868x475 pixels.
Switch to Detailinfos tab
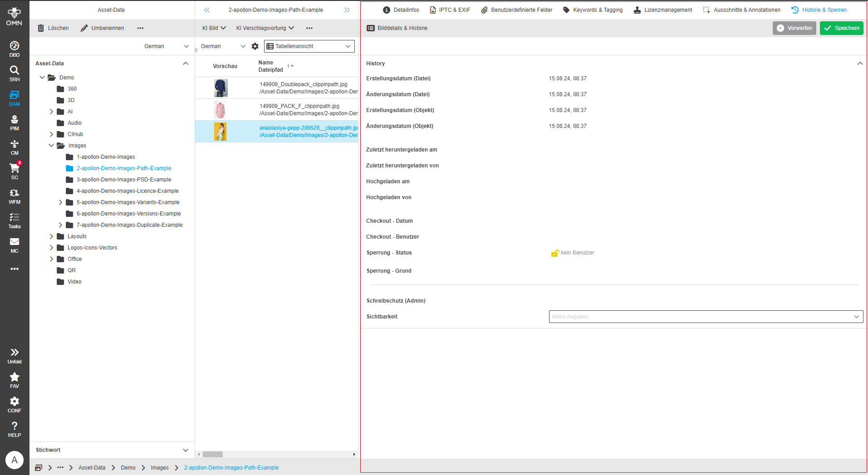(401, 10)
